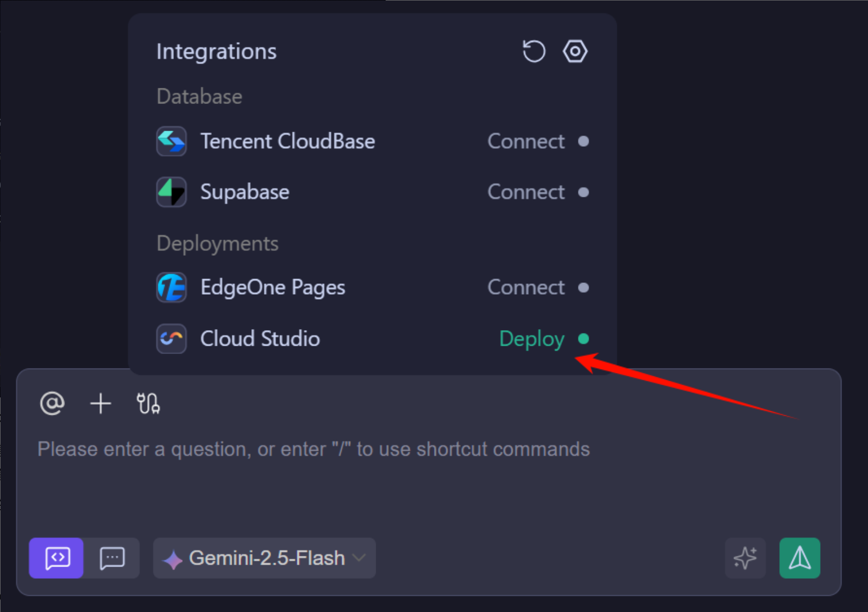The image size is (868, 612).
Task: Click the refresh integrations icon
Action: point(534,52)
